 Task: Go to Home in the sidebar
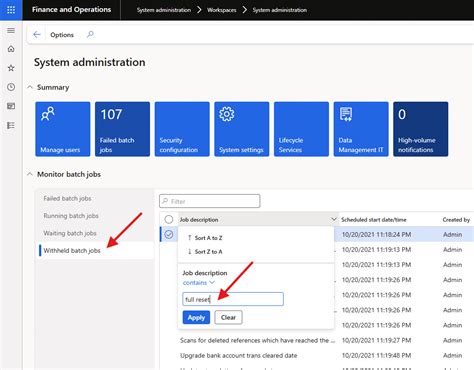coord(11,49)
